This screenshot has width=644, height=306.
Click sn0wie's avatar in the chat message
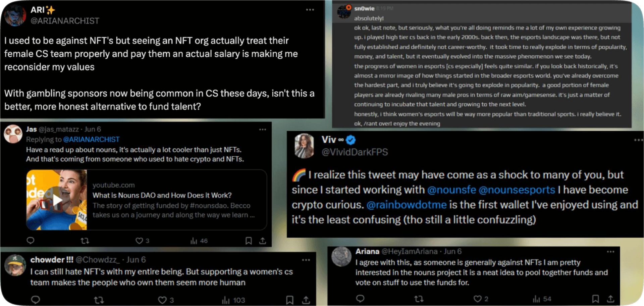tap(344, 12)
